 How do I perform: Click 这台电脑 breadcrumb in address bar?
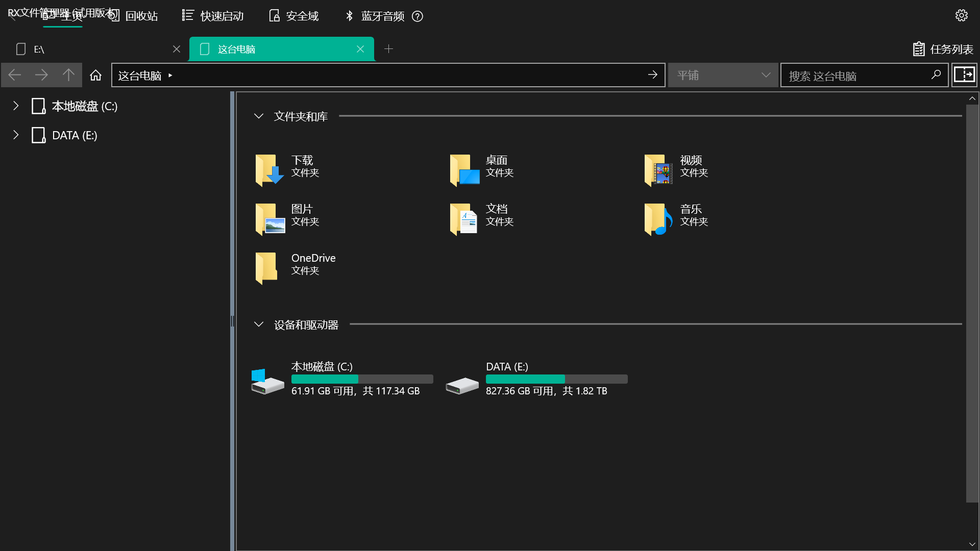(x=139, y=76)
